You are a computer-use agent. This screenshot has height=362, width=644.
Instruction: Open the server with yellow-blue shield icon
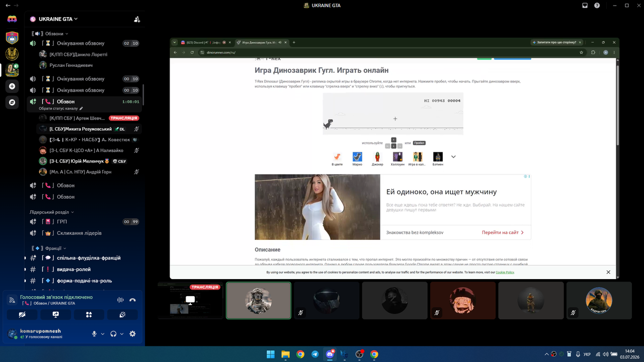point(12,37)
